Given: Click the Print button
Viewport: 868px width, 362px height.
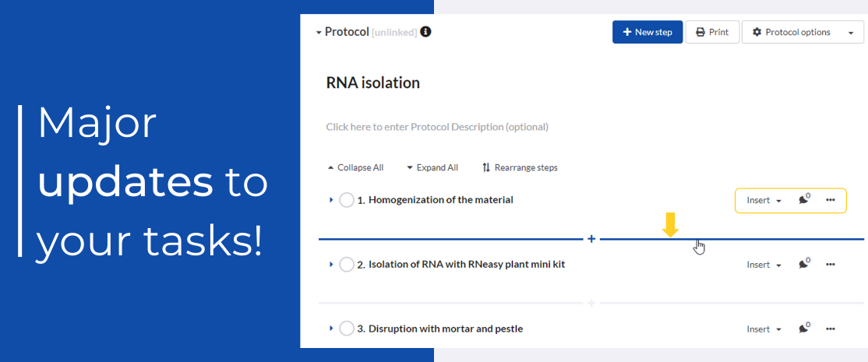Looking at the screenshot, I should tap(712, 32).
